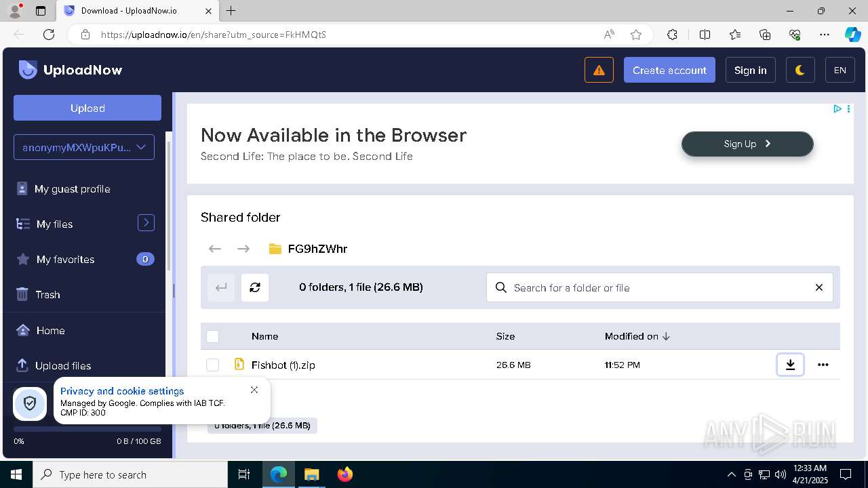This screenshot has height=488, width=868.
Task: Click the Windows taskbar search box
Action: click(x=130, y=474)
